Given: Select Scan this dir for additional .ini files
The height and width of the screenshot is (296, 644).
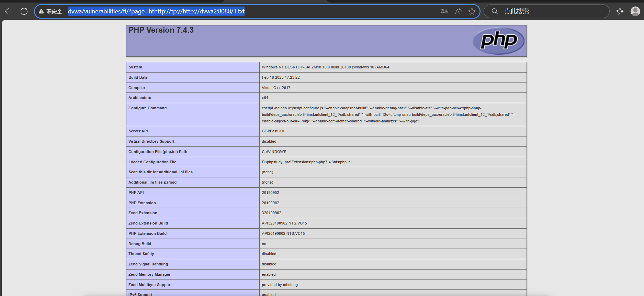Looking at the screenshot, I should click(x=161, y=172).
